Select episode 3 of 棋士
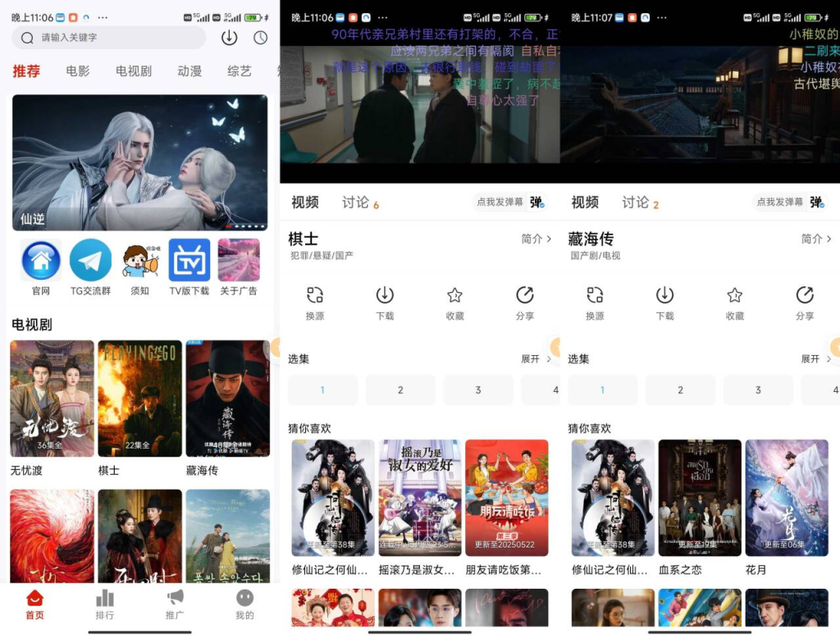The image size is (840, 638). (x=478, y=390)
